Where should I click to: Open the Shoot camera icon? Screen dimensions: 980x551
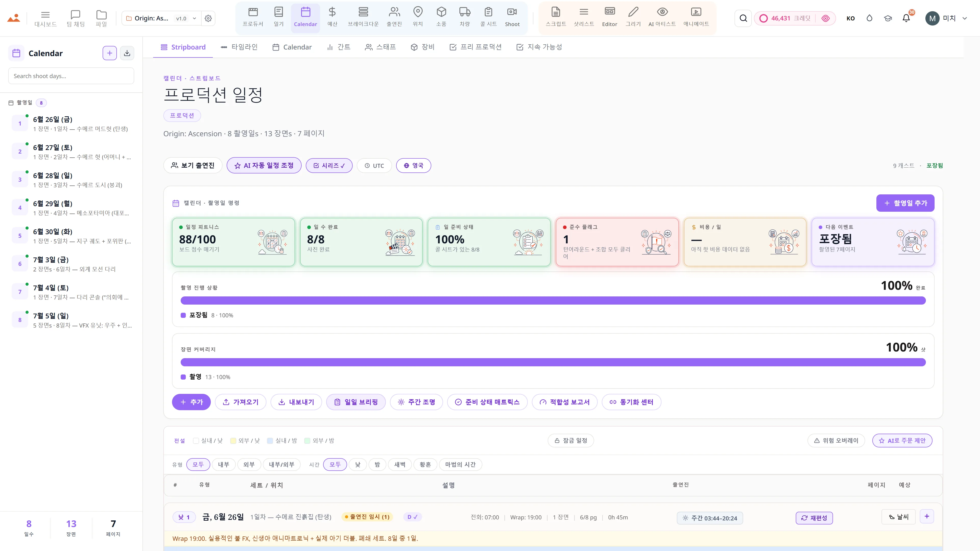click(x=512, y=18)
